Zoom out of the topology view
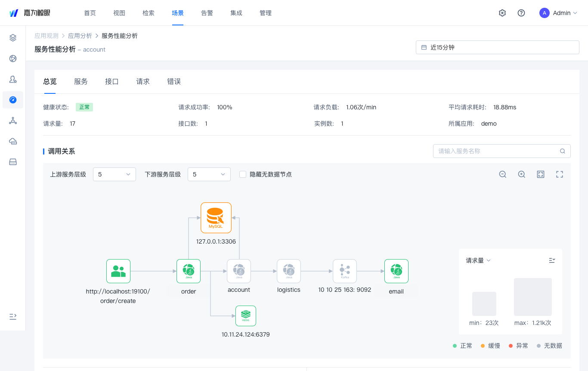This screenshot has height=371, width=588. point(503,174)
